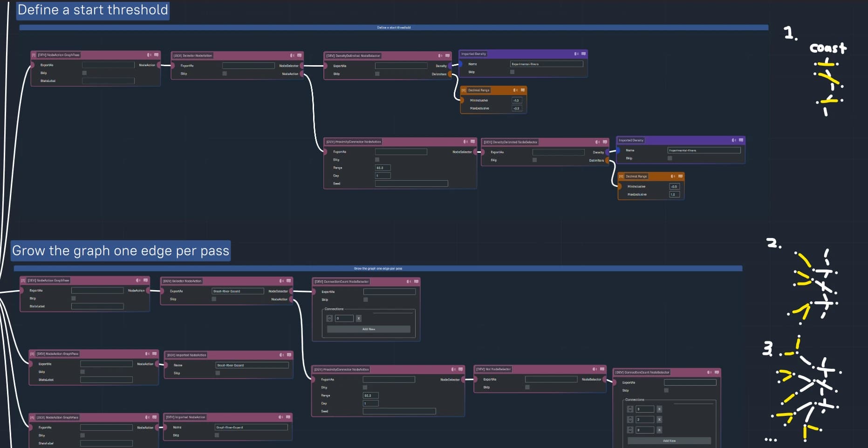Viewport: 868px width, 448px height.
Task: Click collapse icon on [1] NodeAction GraphPass node
Action: click(149, 55)
